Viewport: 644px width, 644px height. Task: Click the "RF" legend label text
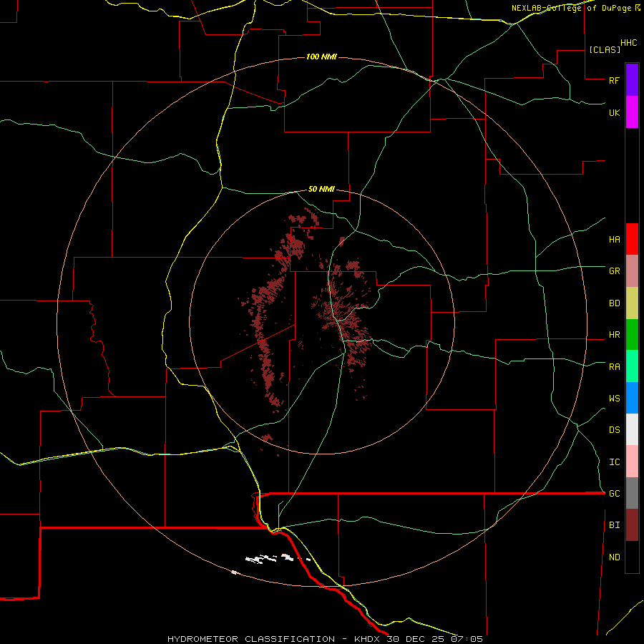click(x=614, y=80)
